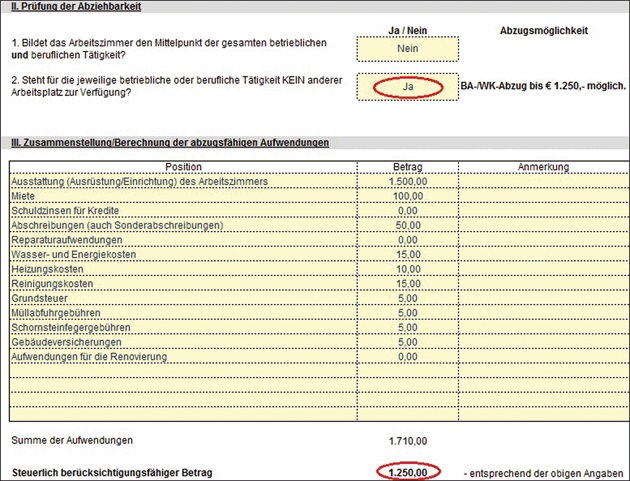630x481 pixels.
Task: Open the Ja/Nein cell showing Ja
Action: pos(407,87)
